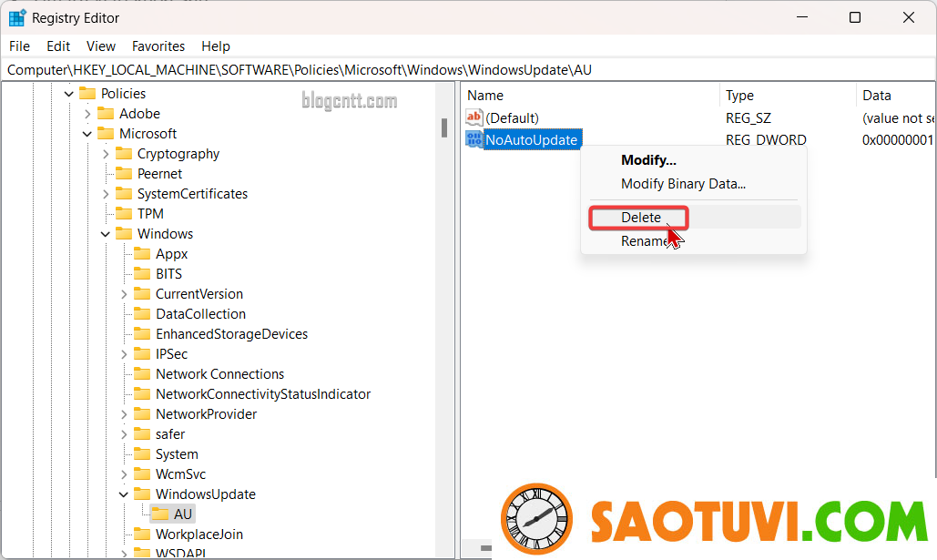Open the Edit menu
Screen dimensions: 937x560
tap(58, 46)
